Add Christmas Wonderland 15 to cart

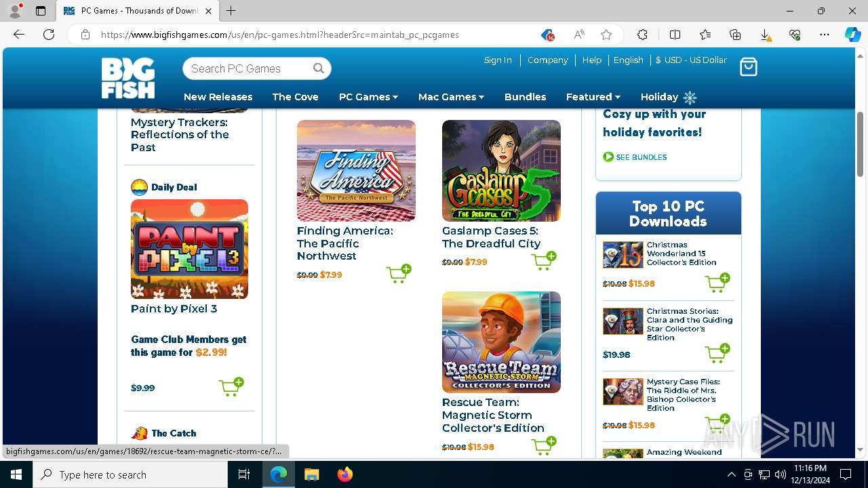717,283
